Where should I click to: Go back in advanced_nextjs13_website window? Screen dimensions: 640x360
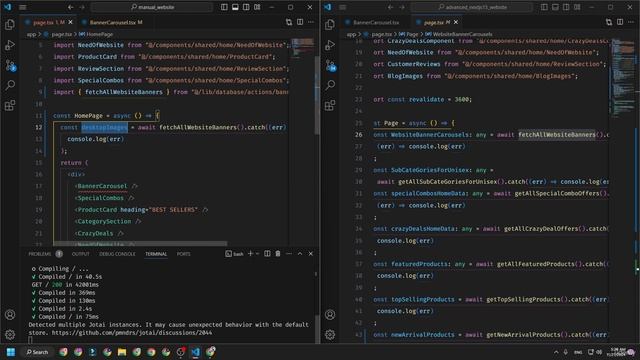[391, 7]
